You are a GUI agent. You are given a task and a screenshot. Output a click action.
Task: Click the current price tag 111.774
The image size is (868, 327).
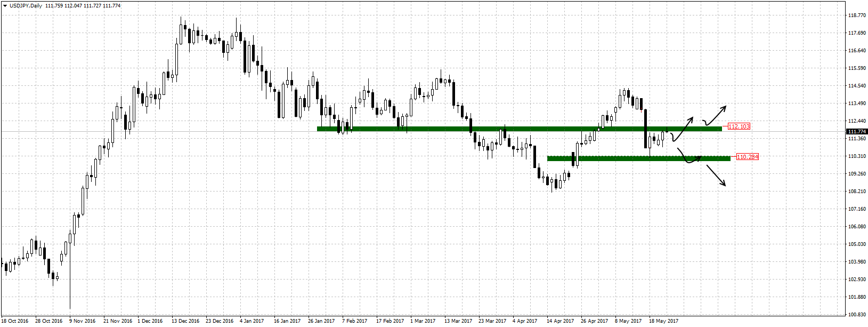click(x=856, y=131)
